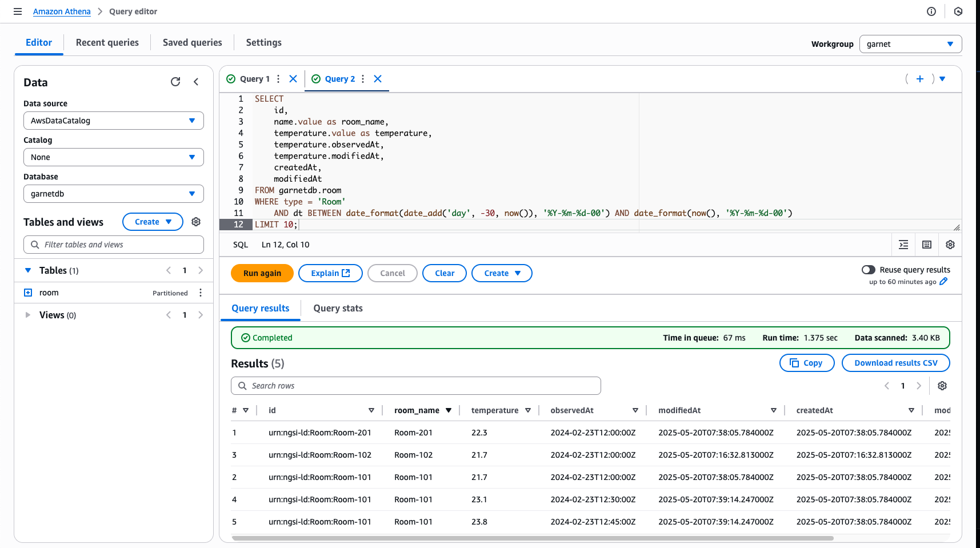Expand the Views section
Viewport: 980px width, 548px height.
point(28,315)
